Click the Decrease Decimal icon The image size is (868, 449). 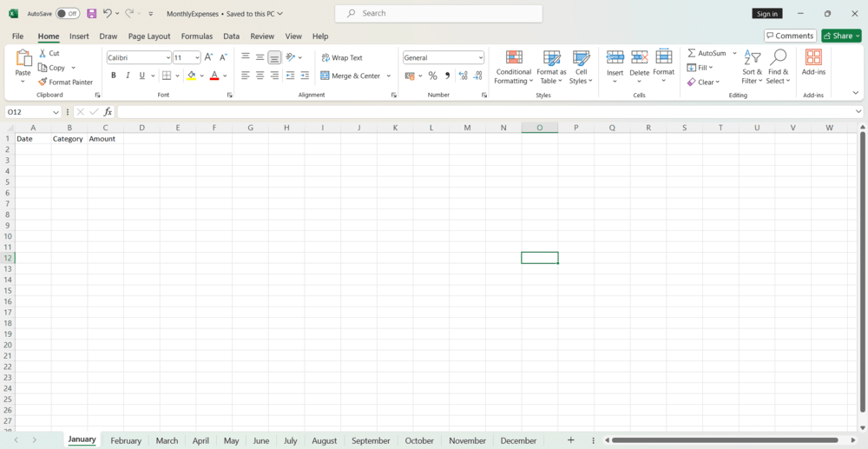(478, 76)
